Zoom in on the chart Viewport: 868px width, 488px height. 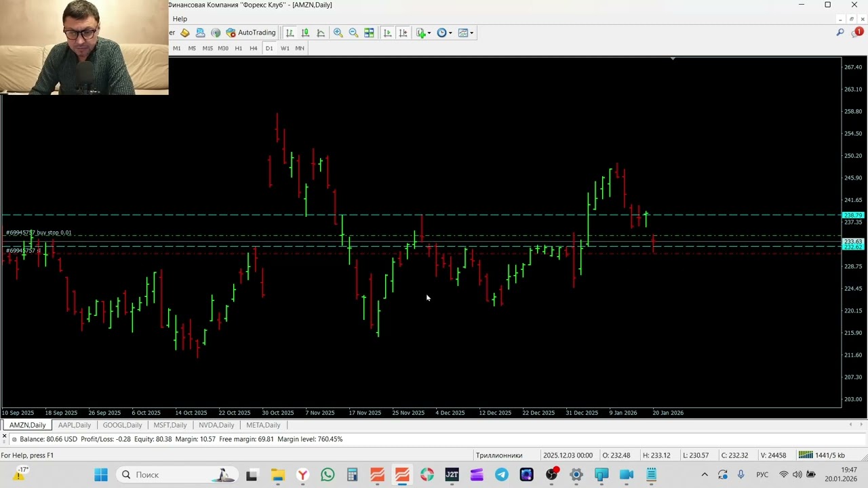point(338,33)
